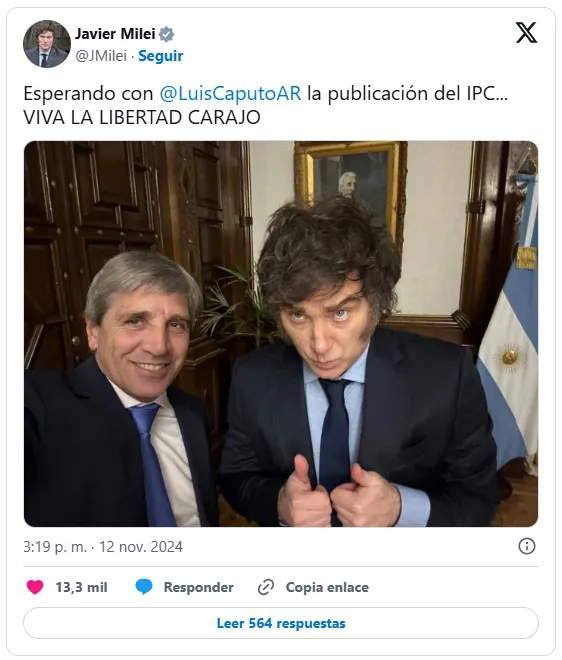Click the Javier Milei display name
This screenshot has width=562, height=660.
pos(115,34)
